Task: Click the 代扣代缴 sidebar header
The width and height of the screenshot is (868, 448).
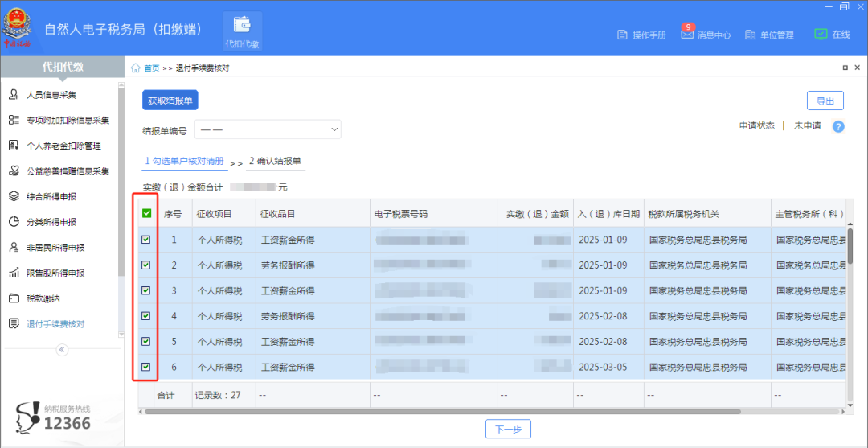Action: 62,67
